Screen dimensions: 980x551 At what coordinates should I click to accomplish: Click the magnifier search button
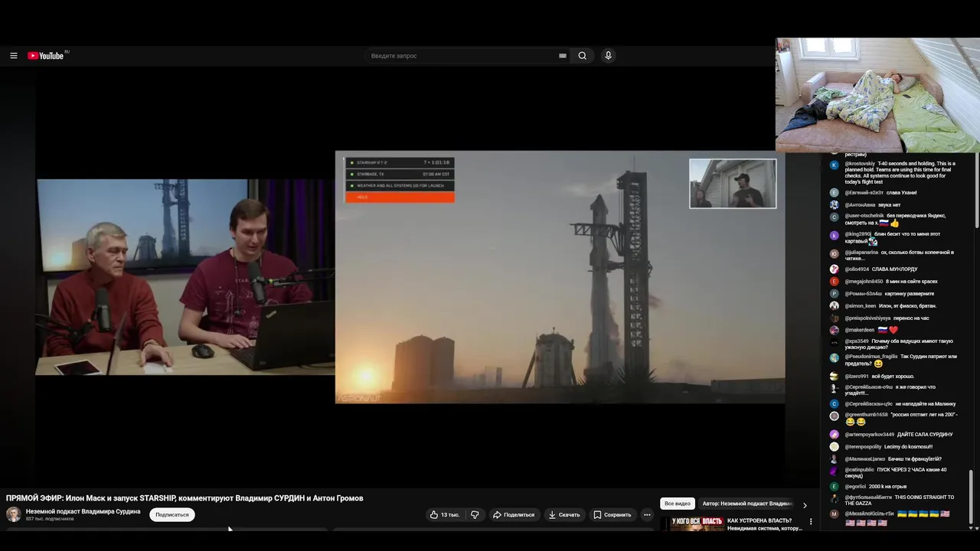pos(583,56)
